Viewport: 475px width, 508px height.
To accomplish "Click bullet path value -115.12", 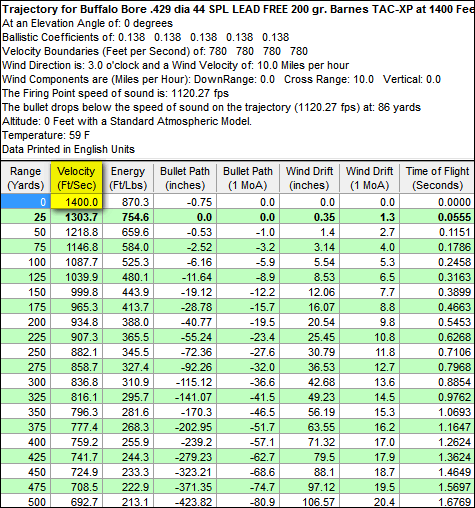I will click(185, 382).
